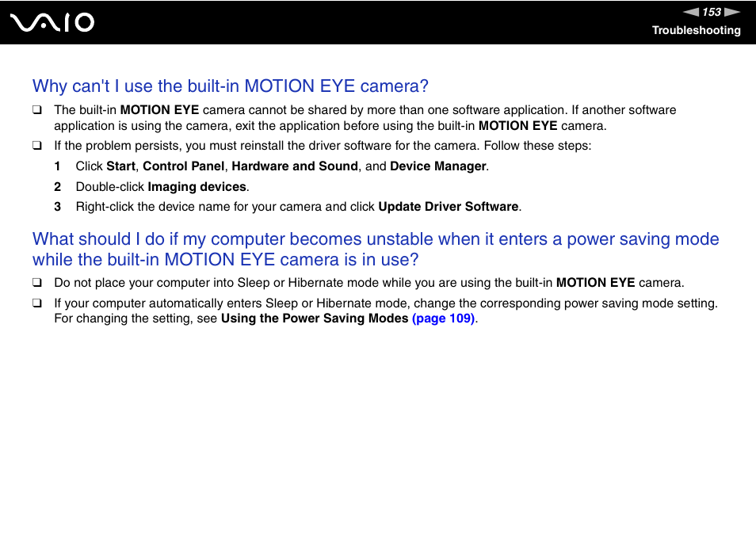Image resolution: width=756 pixels, height=534 pixels.
Task: Click sentence "Follow these steps:"
Action: click(x=537, y=146)
